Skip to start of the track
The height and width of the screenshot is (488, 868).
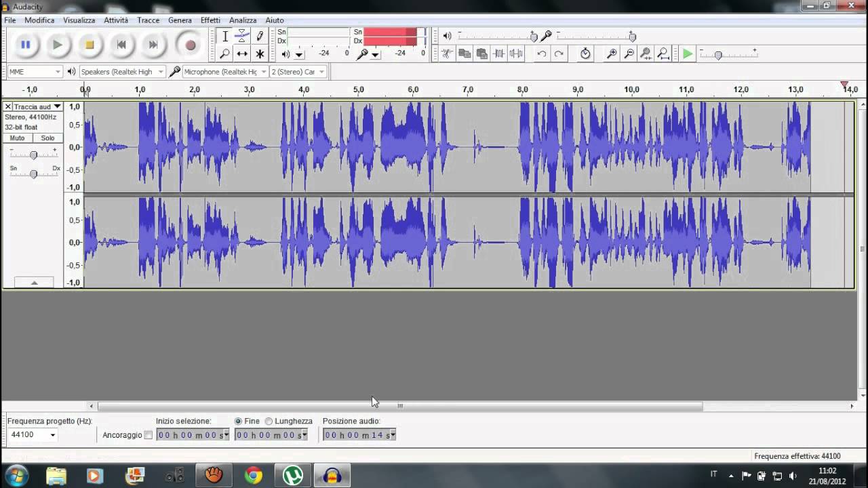(x=121, y=45)
